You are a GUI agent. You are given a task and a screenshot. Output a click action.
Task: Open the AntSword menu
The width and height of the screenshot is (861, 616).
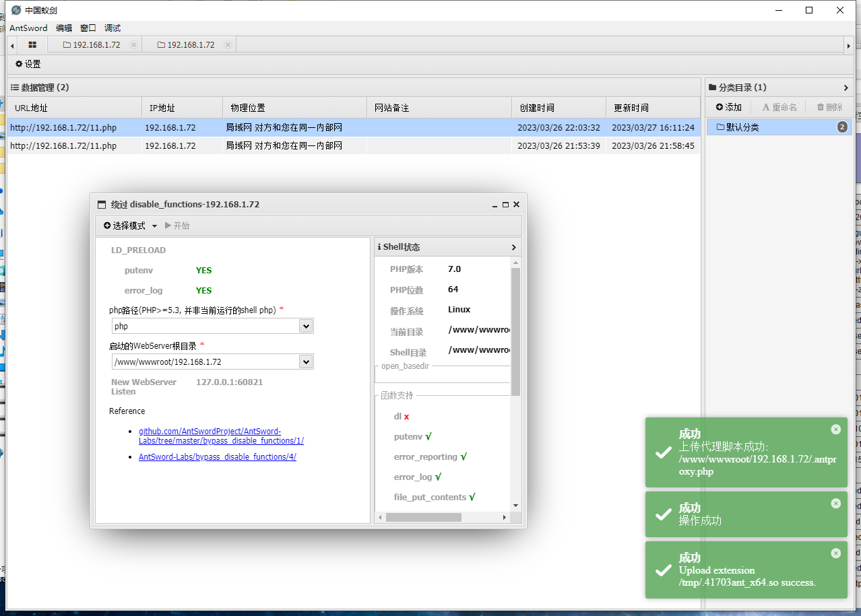[28, 28]
